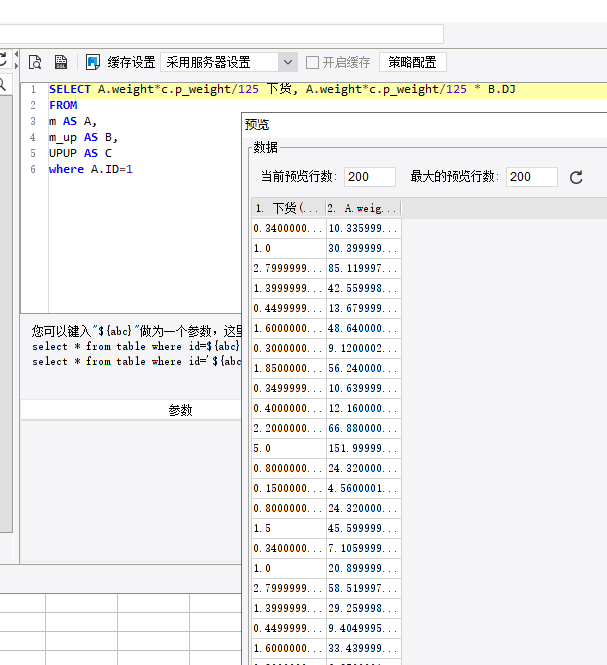The height and width of the screenshot is (665, 607).
Task: Click cell 0.4000000... in the 下货 column
Action: click(x=288, y=408)
